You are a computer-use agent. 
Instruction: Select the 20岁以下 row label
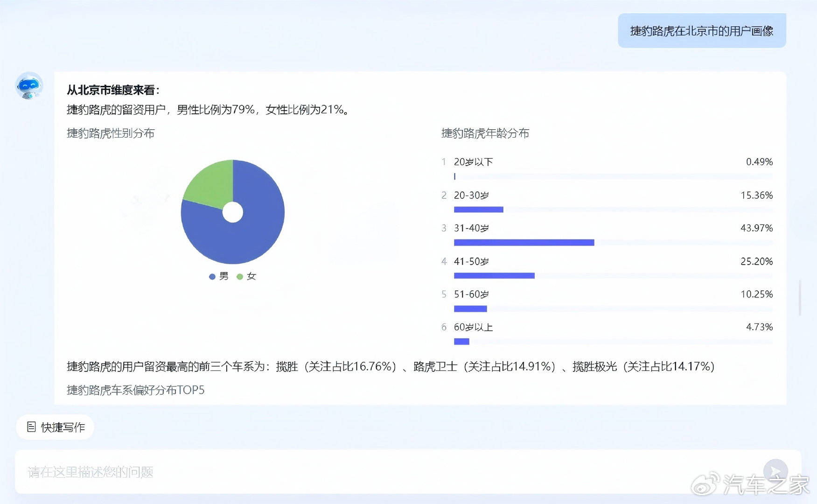[474, 162]
